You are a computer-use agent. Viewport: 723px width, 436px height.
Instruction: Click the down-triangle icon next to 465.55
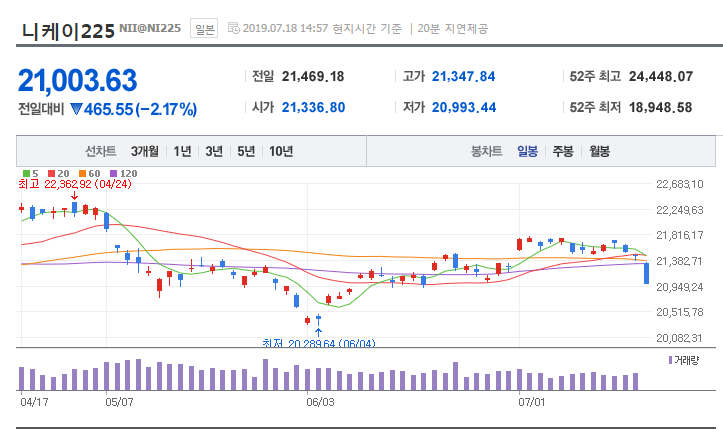click(x=76, y=109)
